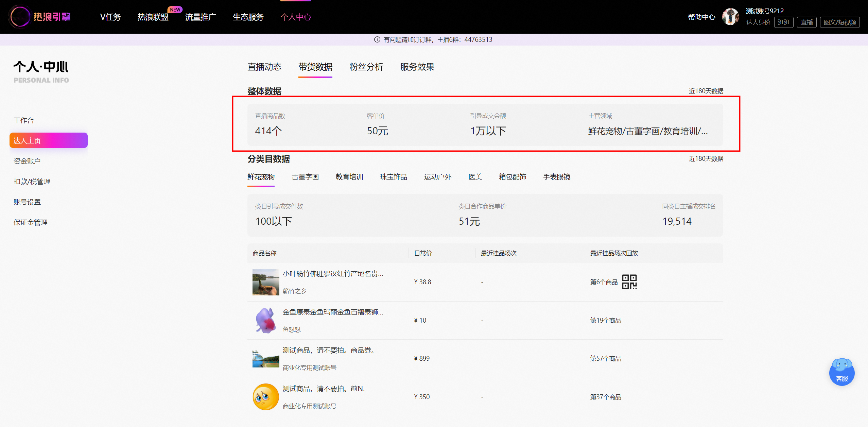Open 达人主页 in the sidebar
Viewport: 868px width, 427px height.
49,140
